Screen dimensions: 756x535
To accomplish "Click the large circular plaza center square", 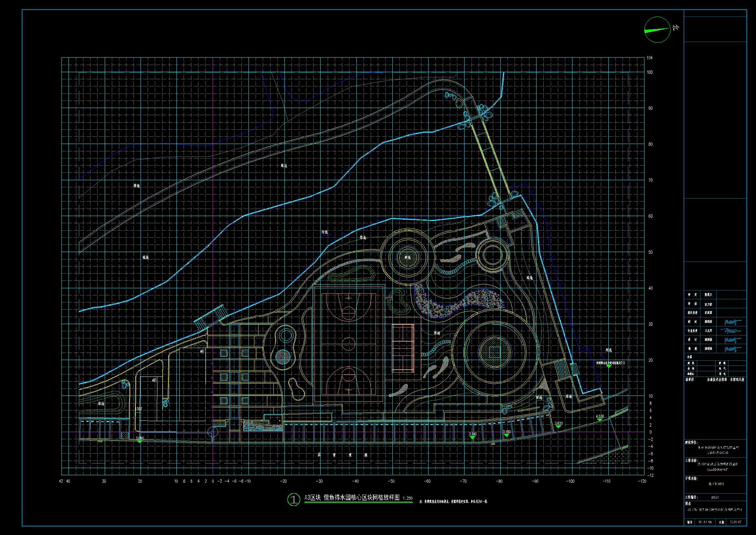I will 494,353.
